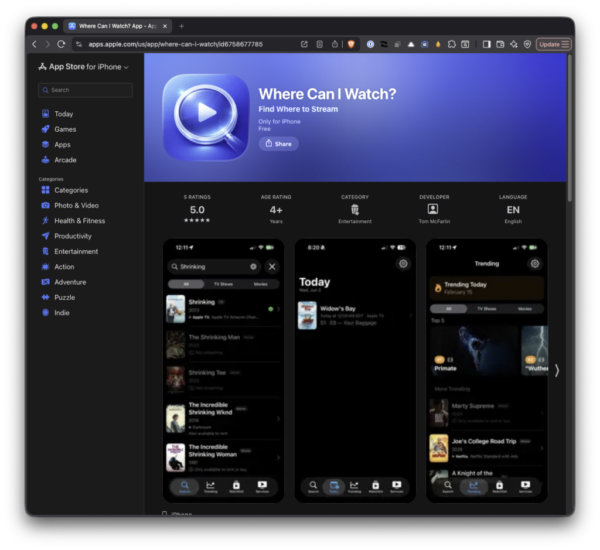
Task: Open the Brave Shields lion icon
Action: 351,44
